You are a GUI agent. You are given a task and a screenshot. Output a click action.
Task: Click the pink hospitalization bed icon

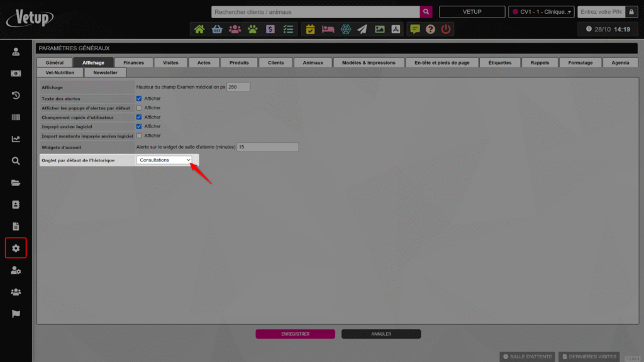[x=328, y=29]
